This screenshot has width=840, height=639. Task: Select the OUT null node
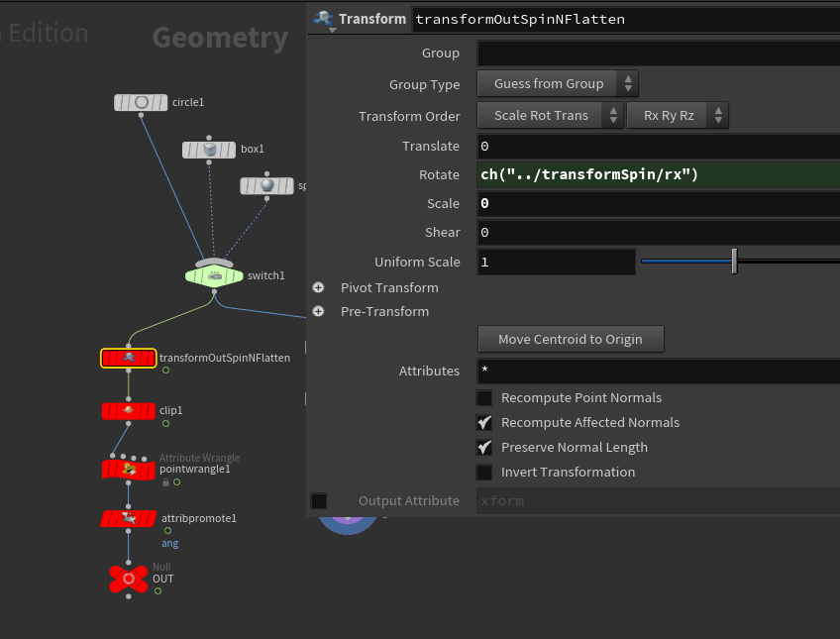coord(128,579)
